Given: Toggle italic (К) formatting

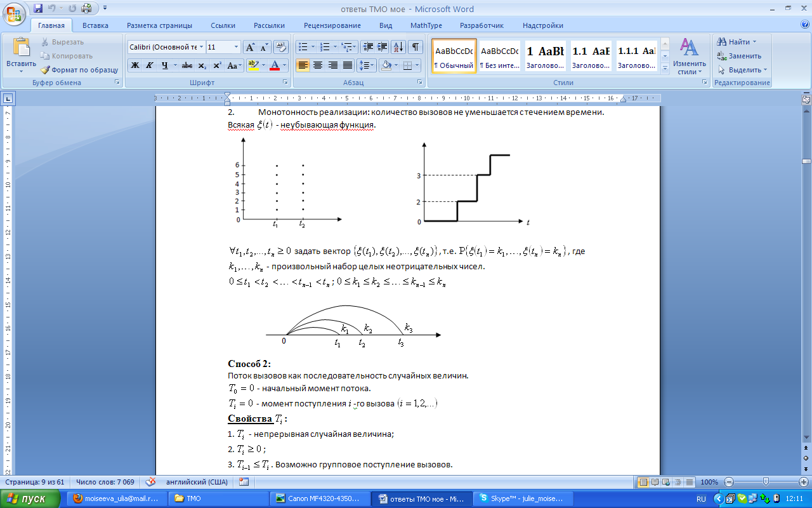Looking at the screenshot, I should 150,65.
